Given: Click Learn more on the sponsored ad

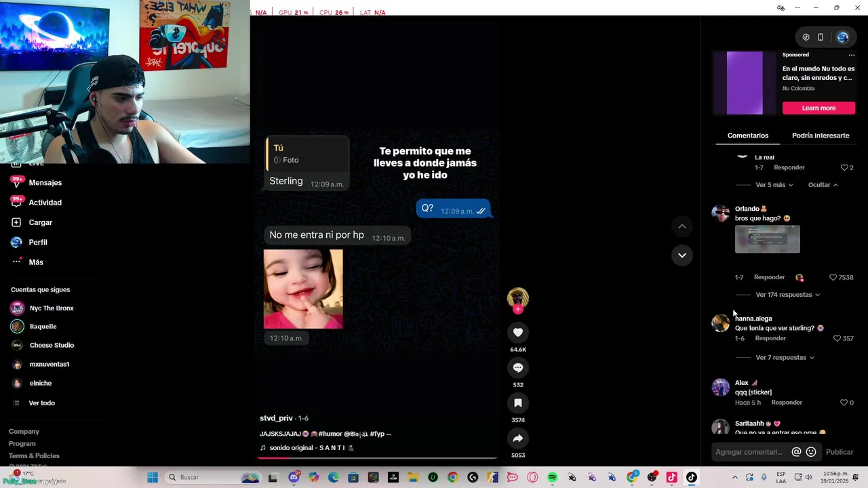Looking at the screenshot, I should [x=818, y=108].
